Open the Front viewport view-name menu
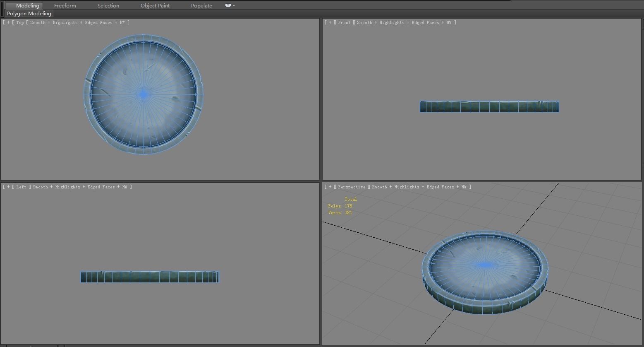Image resolution: width=644 pixels, height=347 pixels. tap(344, 22)
